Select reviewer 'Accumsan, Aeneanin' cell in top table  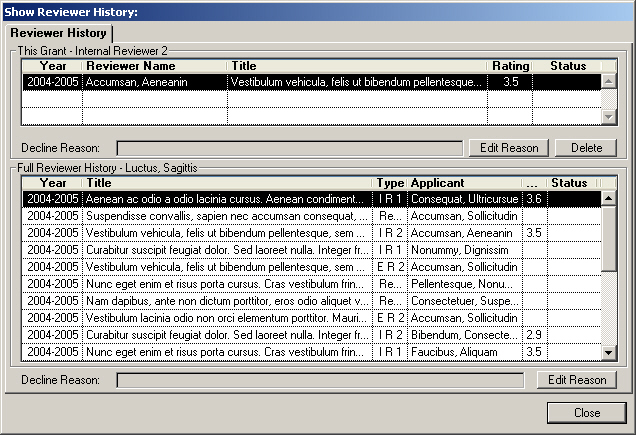(155, 82)
